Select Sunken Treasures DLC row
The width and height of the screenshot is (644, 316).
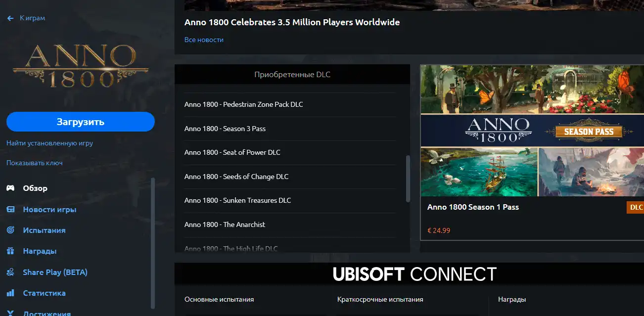[x=290, y=200]
